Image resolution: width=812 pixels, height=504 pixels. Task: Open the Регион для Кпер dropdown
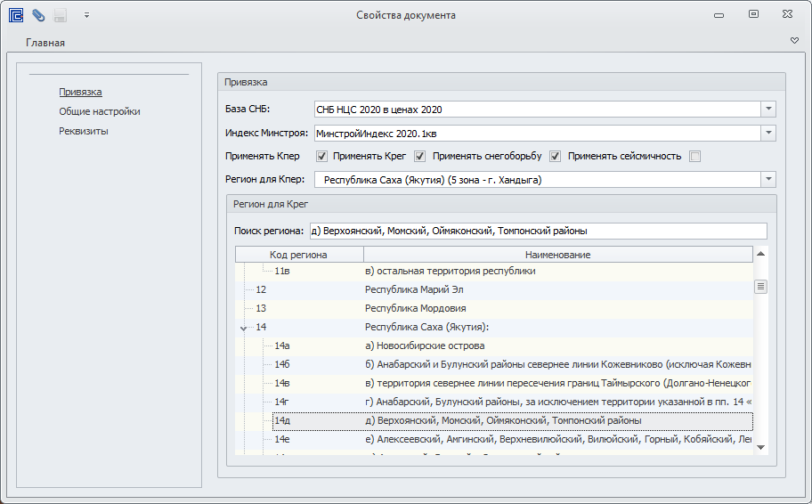pos(768,179)
